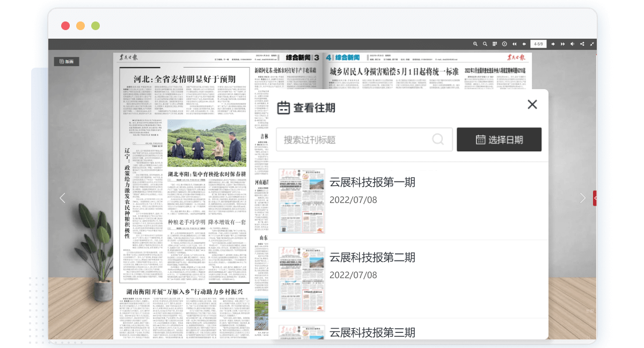Select 选择日期 to pick a date

pyautogui.click(x=499, y=139)
